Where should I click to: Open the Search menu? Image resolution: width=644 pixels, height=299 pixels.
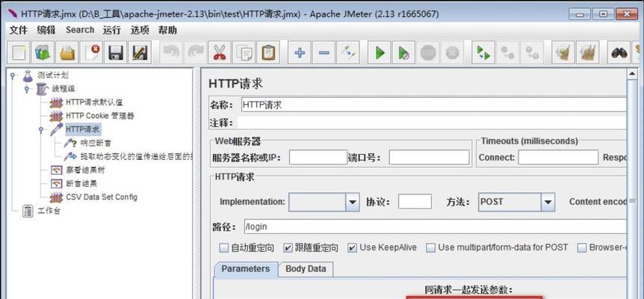(80, 30)
